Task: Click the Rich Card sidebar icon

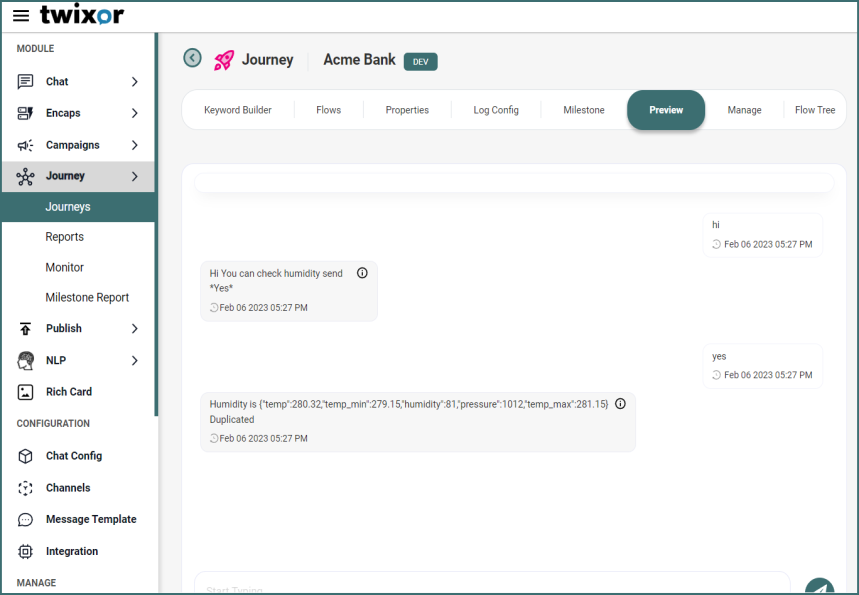Action: click(26, 392)
